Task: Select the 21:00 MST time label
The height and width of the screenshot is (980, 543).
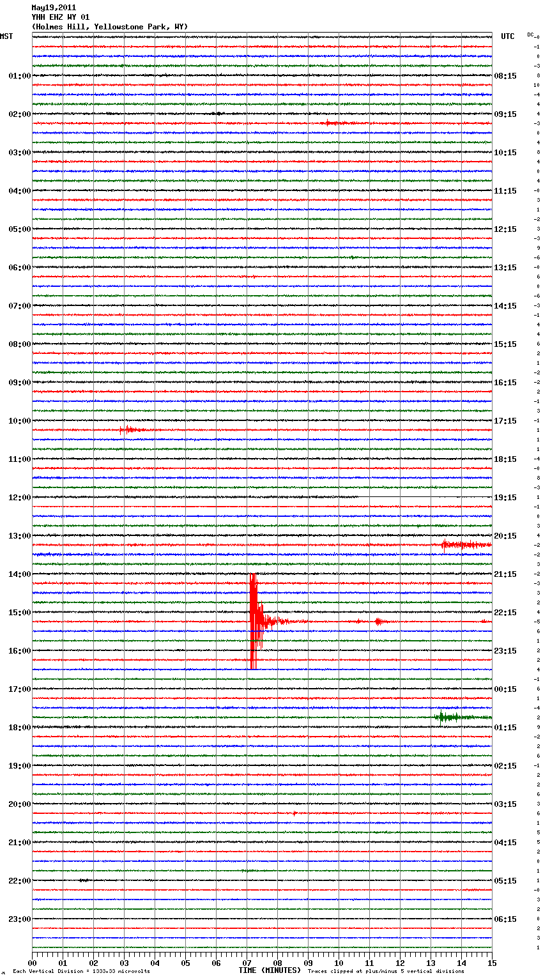Action: (20, 843)
